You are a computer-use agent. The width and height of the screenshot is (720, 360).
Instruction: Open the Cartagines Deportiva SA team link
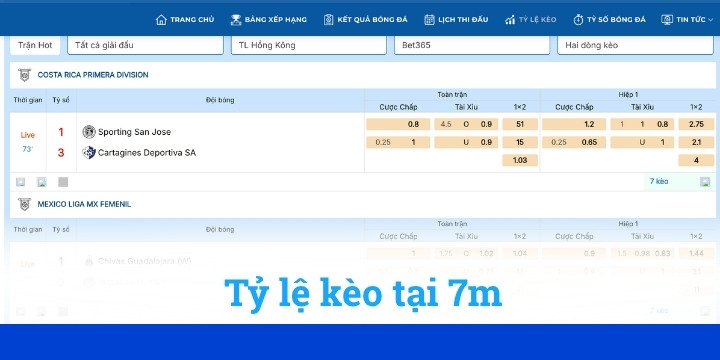click(x=147, y=152)
